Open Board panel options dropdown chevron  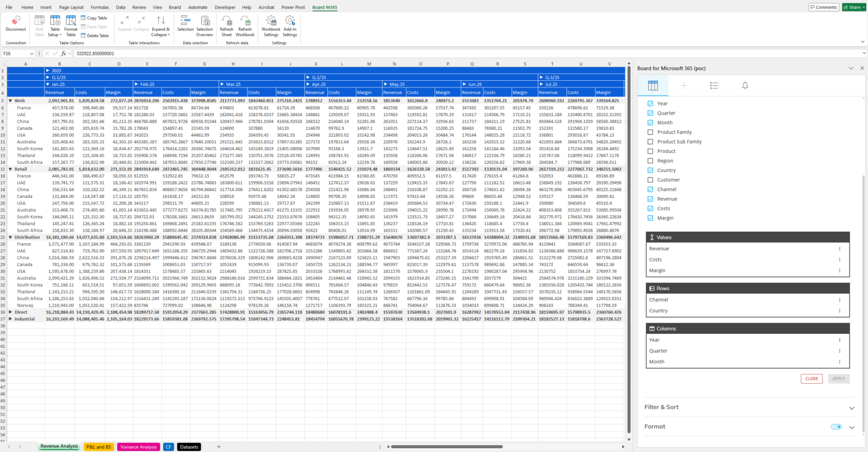tap(851, 68)
